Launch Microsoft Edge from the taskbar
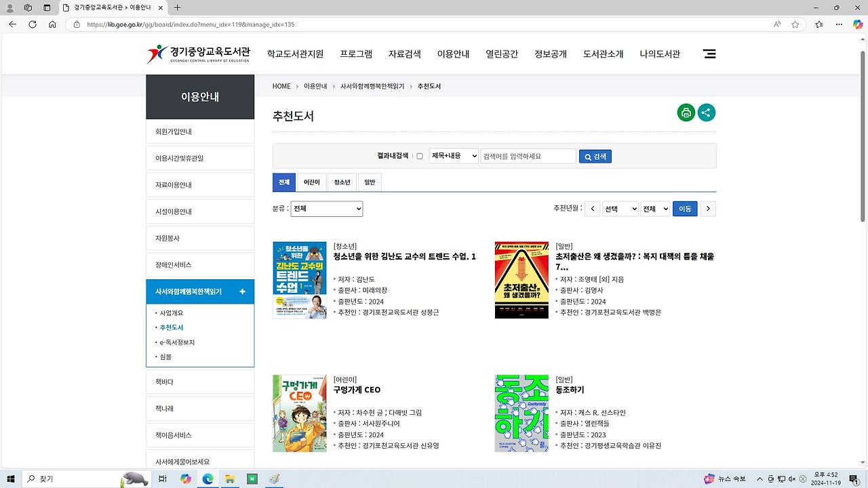 click(x=208, y=479)
